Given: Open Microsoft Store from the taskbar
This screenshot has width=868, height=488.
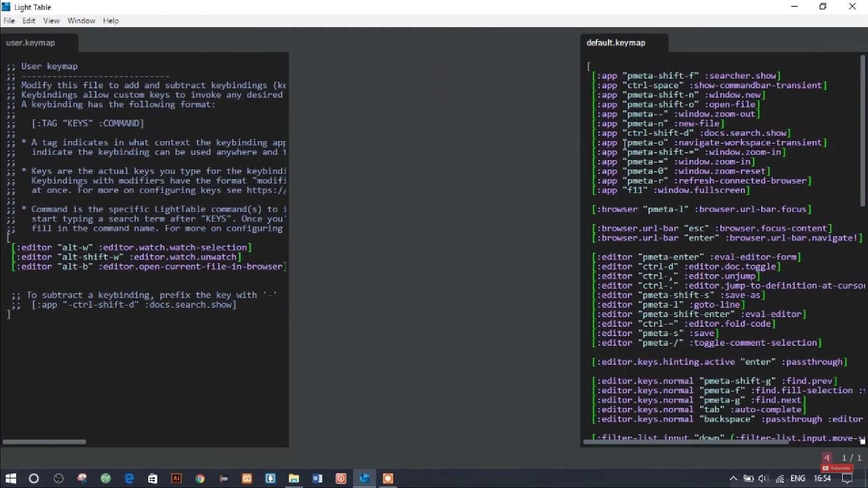Looking at the screenshot, I should [152, 478].
